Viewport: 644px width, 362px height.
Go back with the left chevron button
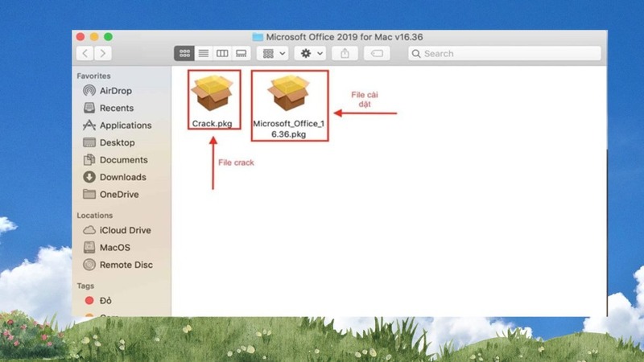[x=85, y=53]
